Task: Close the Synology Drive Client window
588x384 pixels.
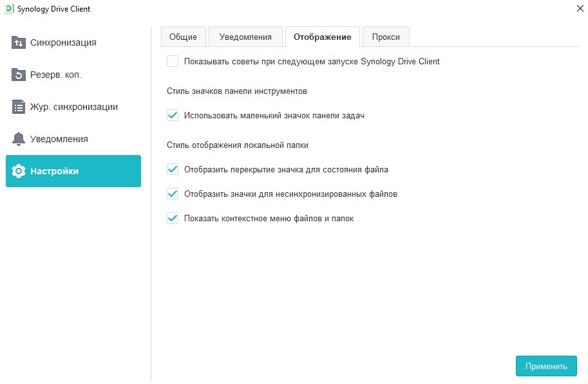Action: pos(580,8)
